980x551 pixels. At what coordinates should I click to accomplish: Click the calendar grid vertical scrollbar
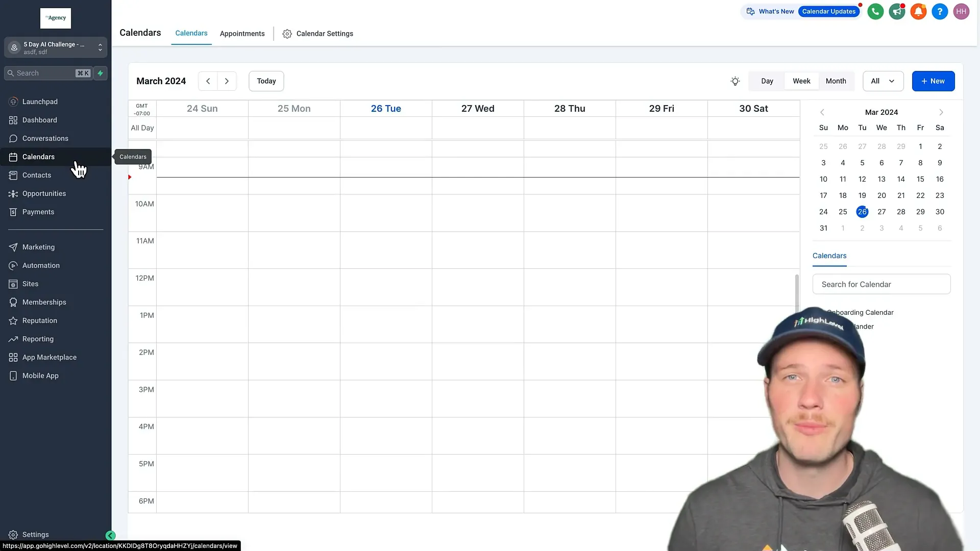point(797,293)
